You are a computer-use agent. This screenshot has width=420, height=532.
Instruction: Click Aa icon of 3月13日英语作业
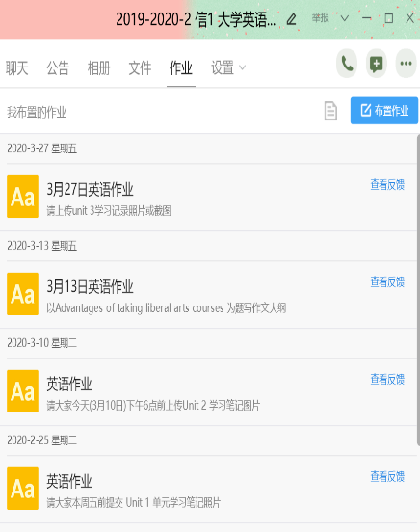[x=22, y=294]
